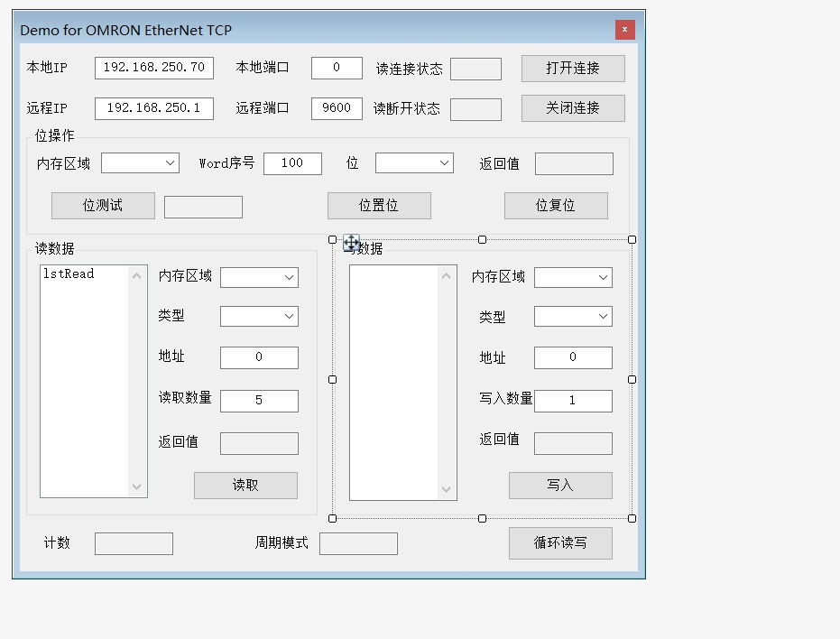Click the Word序号 field showing 100
This screenshot has height=639, width=840.
tap(292, 163)
